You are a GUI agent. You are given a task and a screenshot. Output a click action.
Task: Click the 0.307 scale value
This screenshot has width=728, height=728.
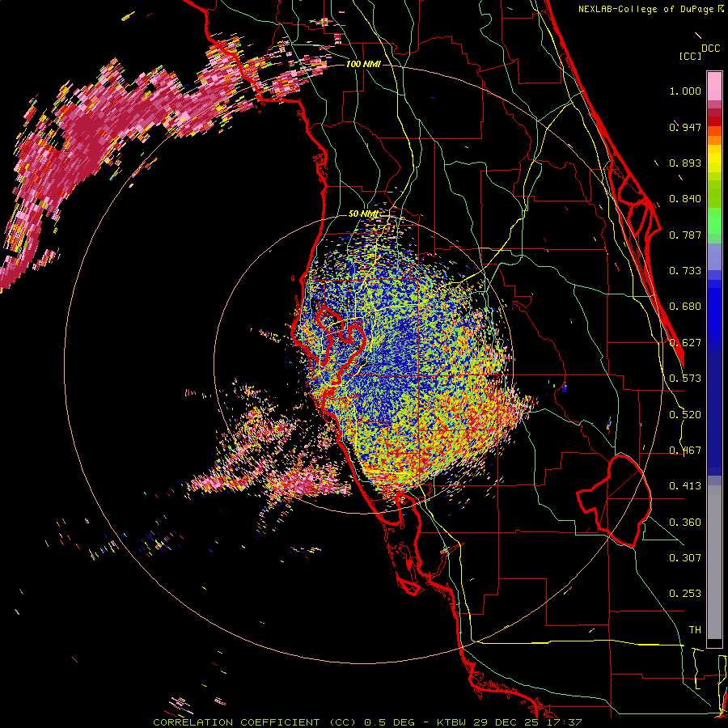685,558
